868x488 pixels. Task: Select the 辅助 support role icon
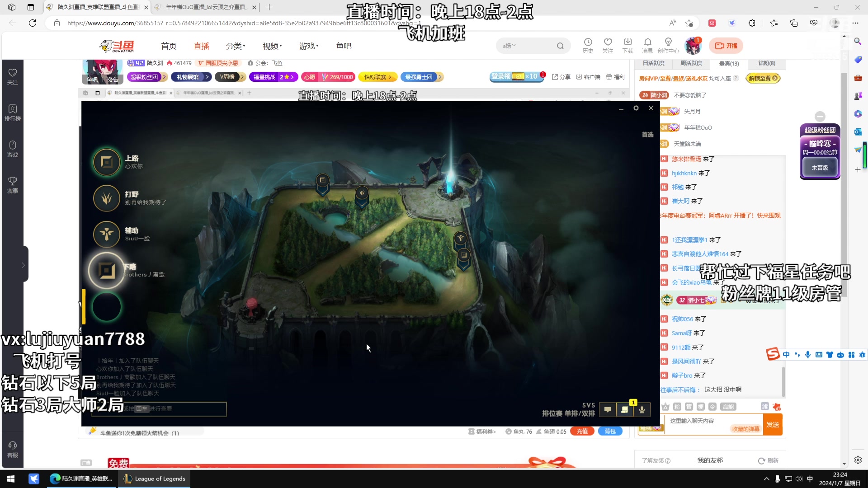coord(107,234)
